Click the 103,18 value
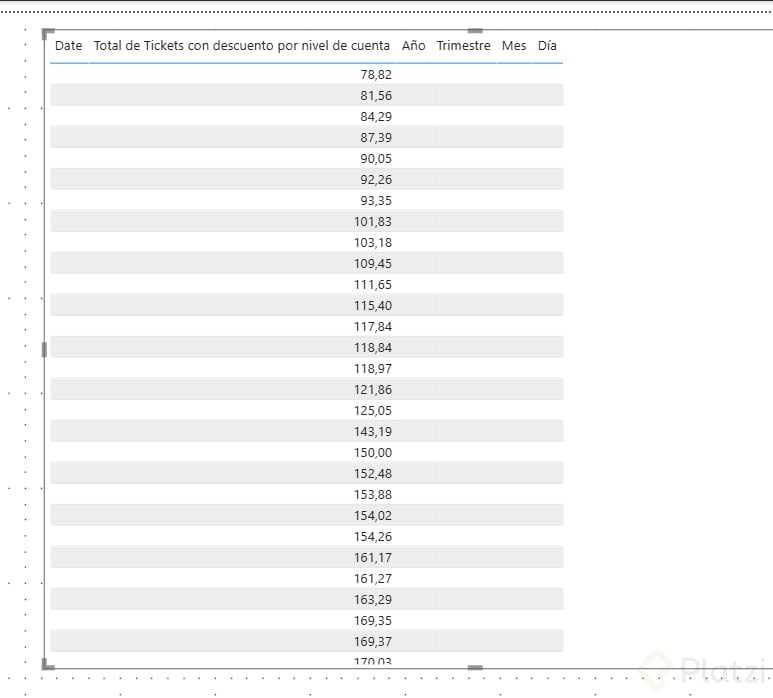 373,243
